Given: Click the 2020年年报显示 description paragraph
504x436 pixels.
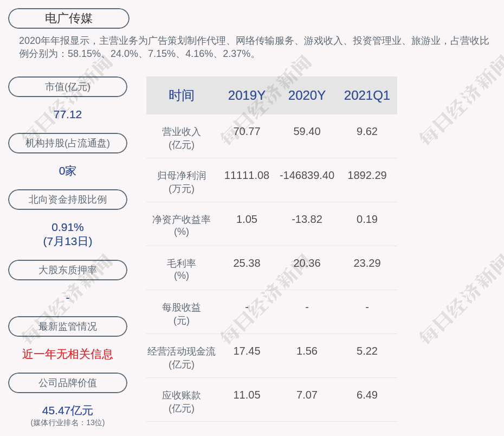Looking at the screenshot, I should point(254,47).
